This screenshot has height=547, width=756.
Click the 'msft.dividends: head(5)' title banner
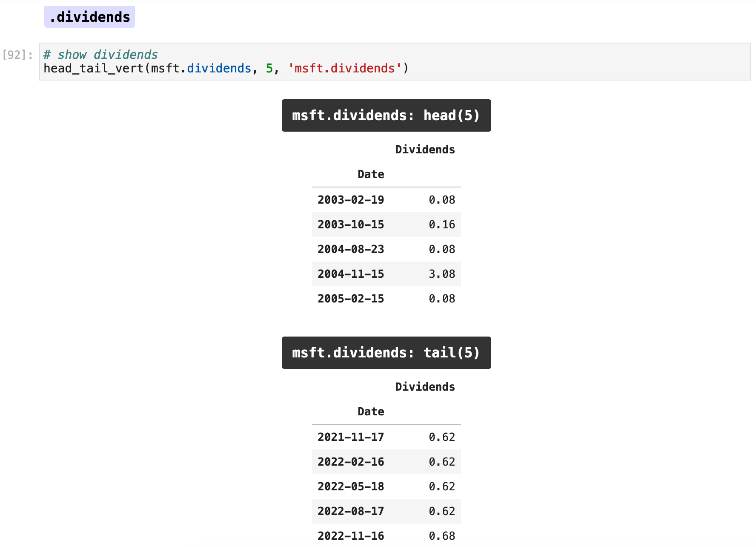(x=386, y=115)
